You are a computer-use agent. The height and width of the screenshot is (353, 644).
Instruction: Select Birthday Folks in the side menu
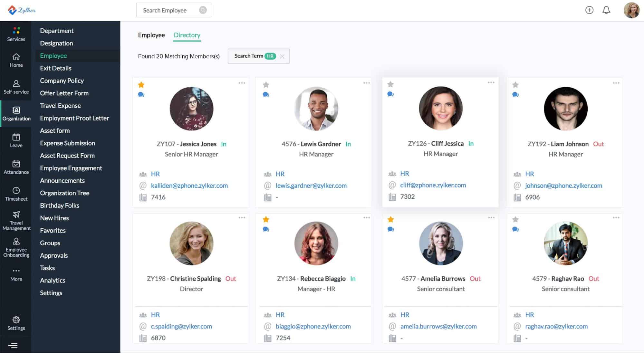[x=60, y=205]
